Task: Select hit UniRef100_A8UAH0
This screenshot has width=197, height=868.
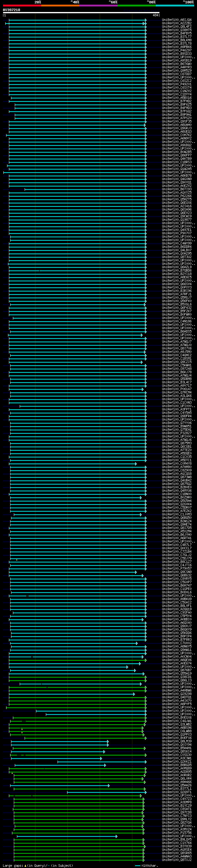Action: click(176, 125)
